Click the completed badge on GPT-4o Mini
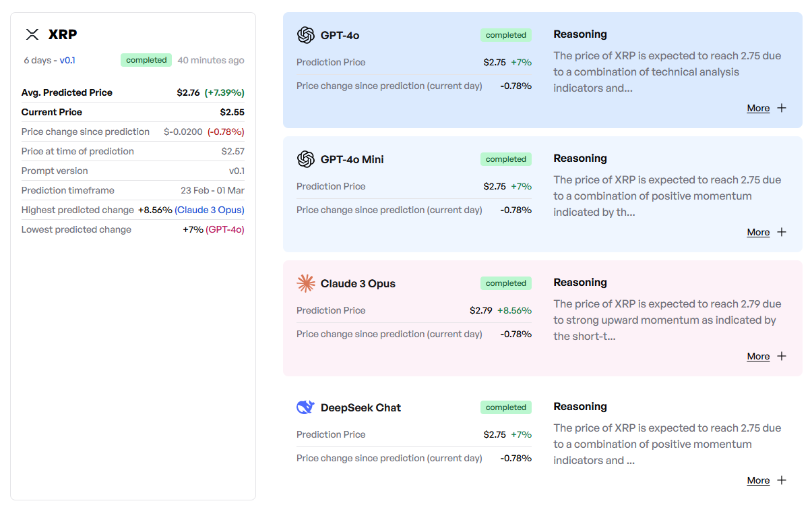 pos(505,159)
